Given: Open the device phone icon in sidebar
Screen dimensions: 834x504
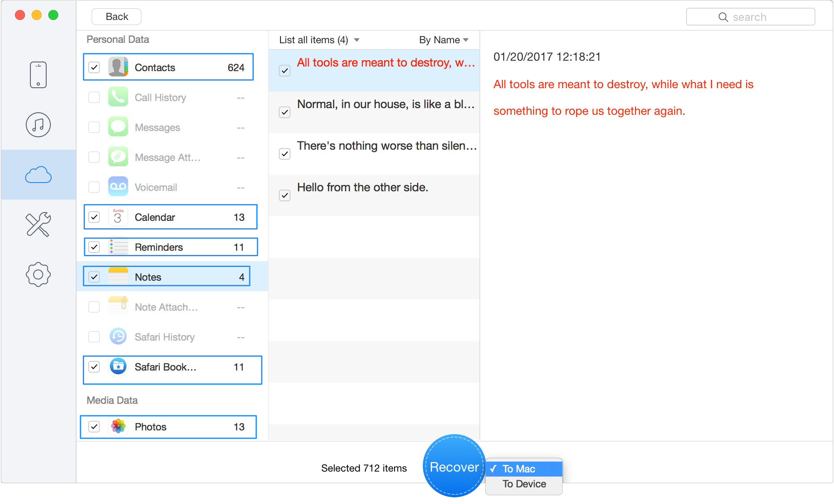Looking at the screenshot, I should click(x=38, y=75).
